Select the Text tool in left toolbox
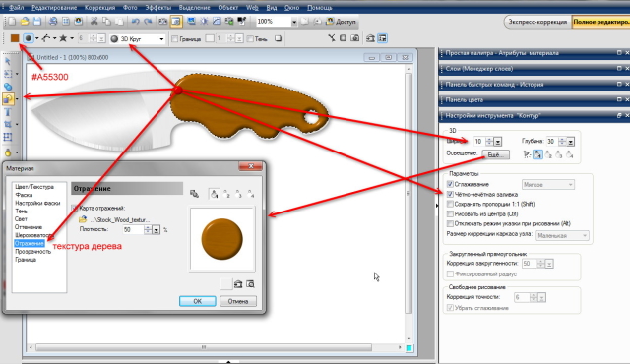Screen dimensions: 630x364 pos(8,112)
